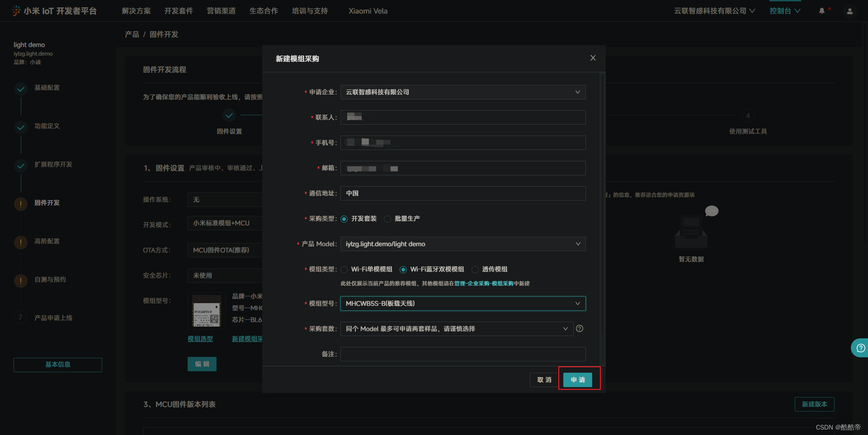Open the user avatar menu
The height and width of the screenshot is (435, 868).
(x=850, y=11)
